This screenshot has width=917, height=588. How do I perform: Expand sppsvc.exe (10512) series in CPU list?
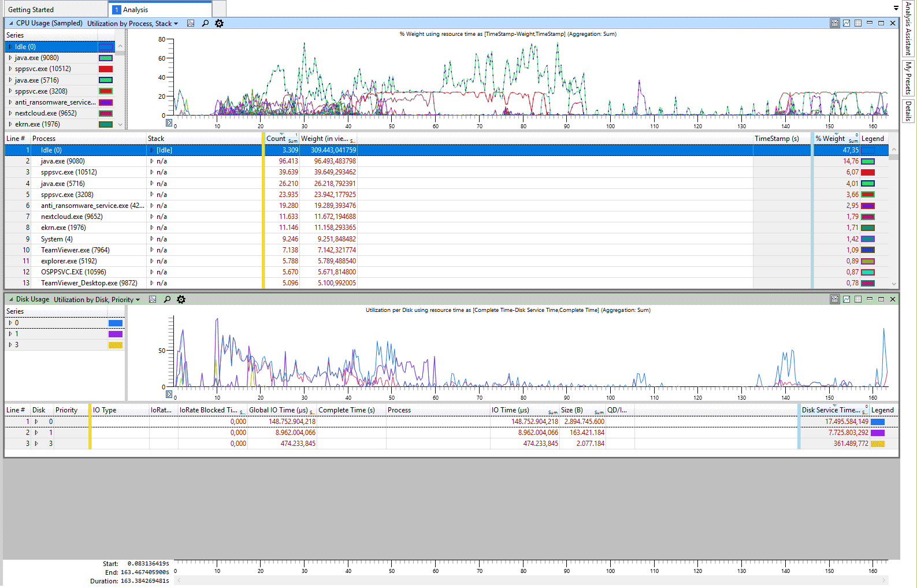[10, 69]
